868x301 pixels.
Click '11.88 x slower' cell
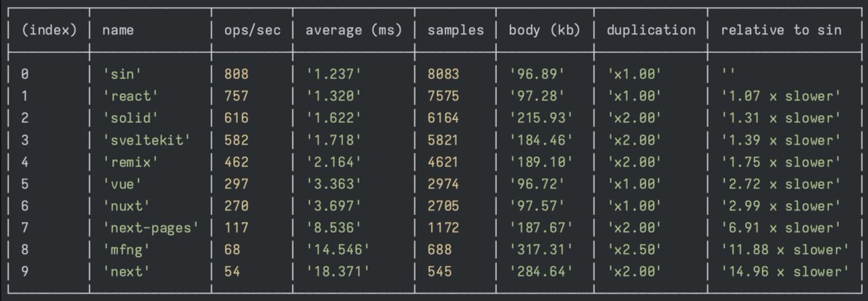[784, 249]
